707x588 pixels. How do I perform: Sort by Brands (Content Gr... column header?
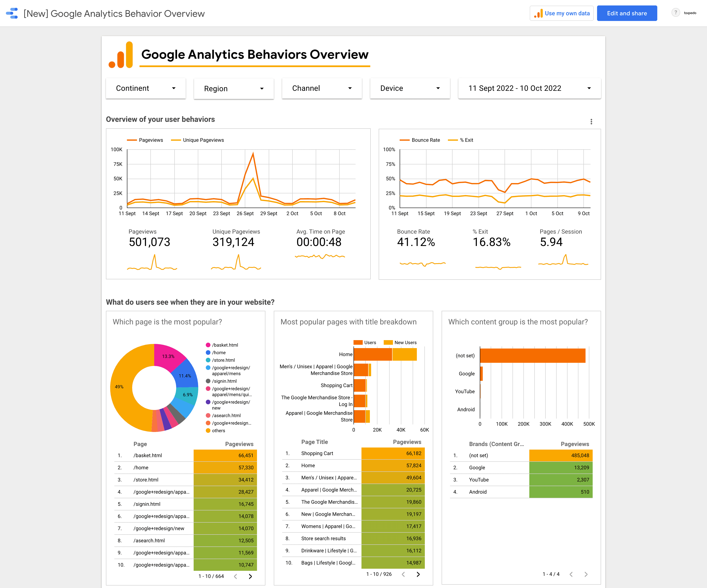[496, 444]
